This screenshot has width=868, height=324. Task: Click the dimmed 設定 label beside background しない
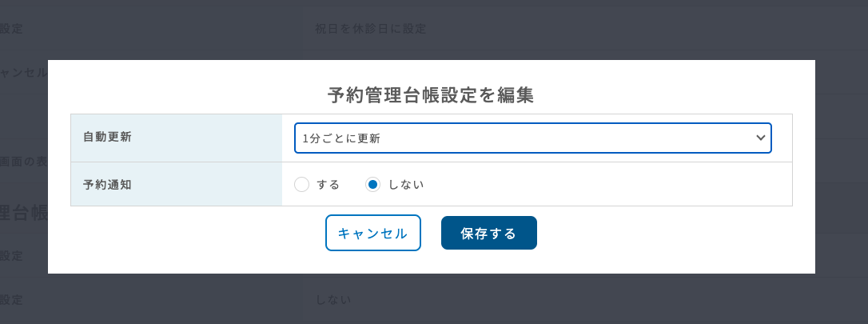pyautogui.click(x=11, y=300)
